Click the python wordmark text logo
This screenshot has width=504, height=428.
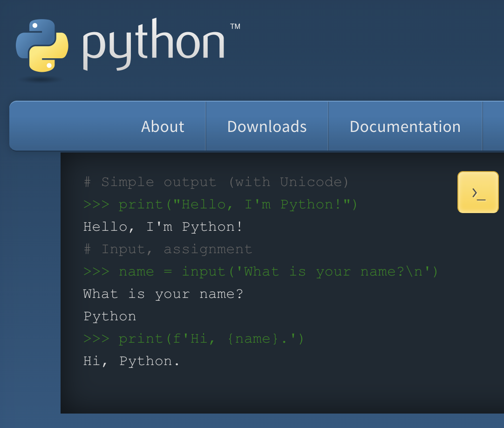(154, 44)
